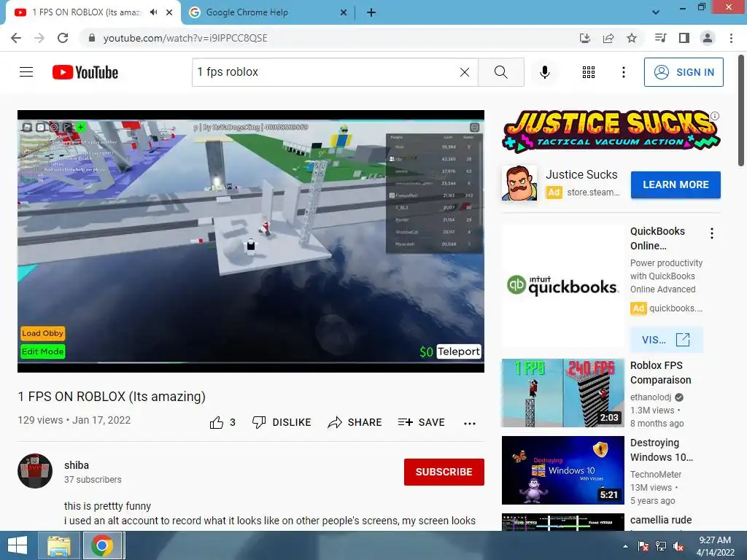Screen dimensions: 747x560
Task: Go back in Chrome
Action: 16,38
